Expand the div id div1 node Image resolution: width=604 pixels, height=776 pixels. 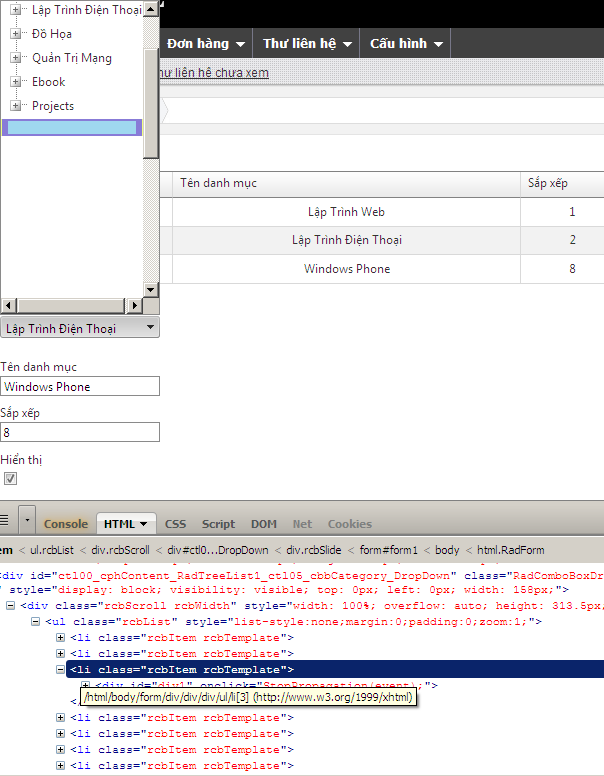click(85, 685)
